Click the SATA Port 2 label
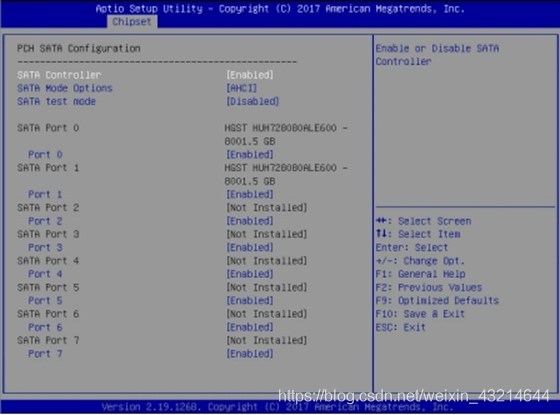The image size is (560, 415). 48,208
